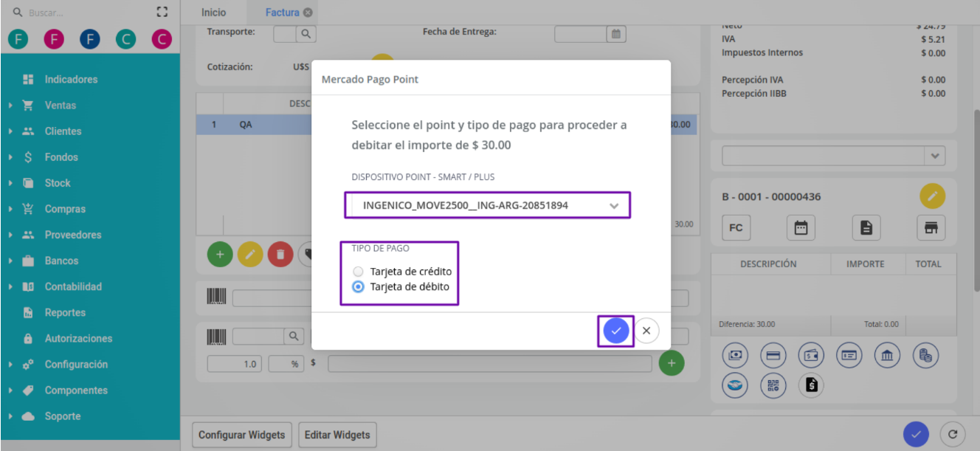Click the store icon in the invoice panel
This screenshot has height=451, width=980.
coord(931,228)
